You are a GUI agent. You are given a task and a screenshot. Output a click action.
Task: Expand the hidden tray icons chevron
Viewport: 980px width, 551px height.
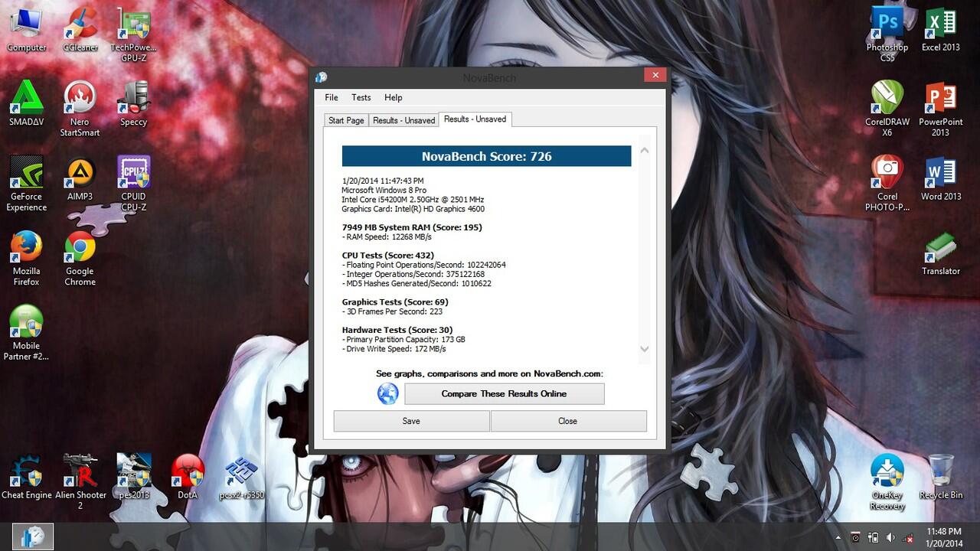pos(838,537)
